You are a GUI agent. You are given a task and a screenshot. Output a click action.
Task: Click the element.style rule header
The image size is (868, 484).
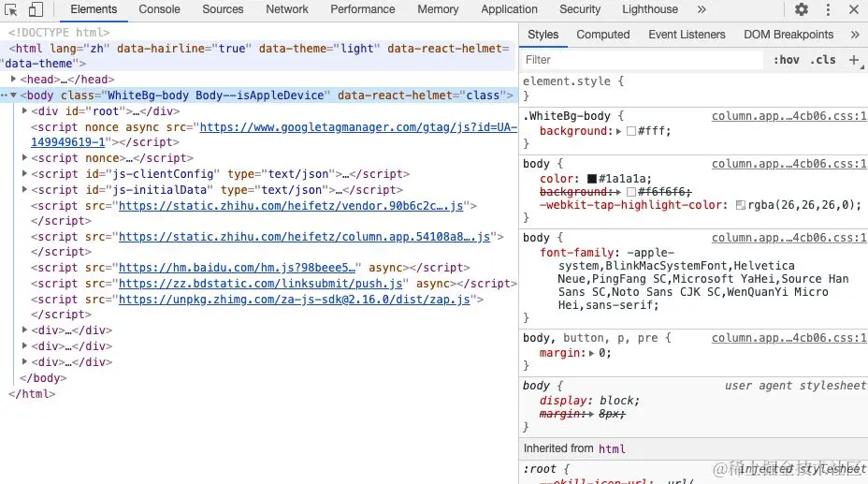click(x=573, y=81)
